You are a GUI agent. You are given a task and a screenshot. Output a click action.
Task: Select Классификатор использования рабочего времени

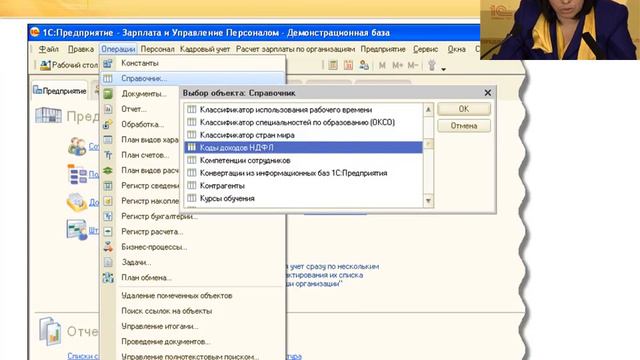(x=303, y=109)
